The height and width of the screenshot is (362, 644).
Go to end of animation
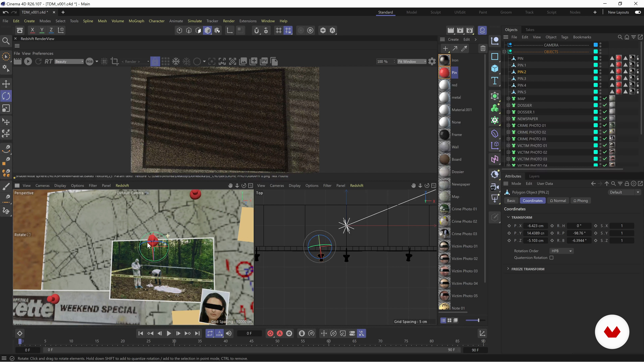pyautogui.click(x=197, y=334)
